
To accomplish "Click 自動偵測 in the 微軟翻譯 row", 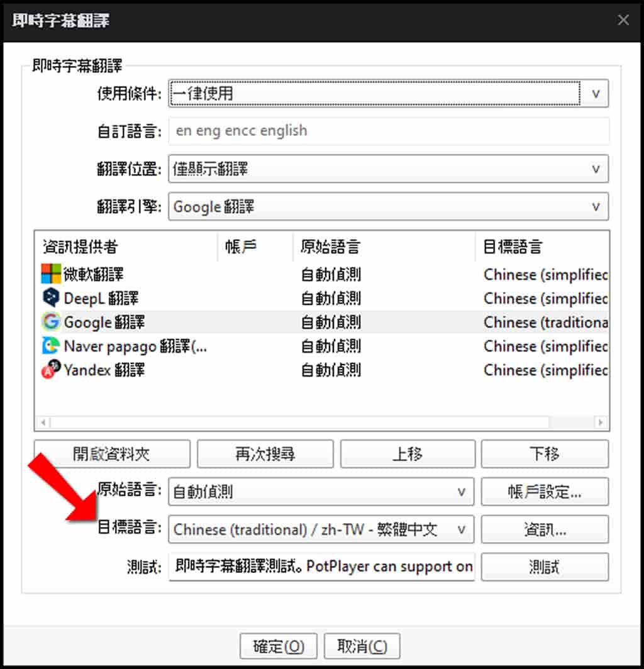I will coord(331,274).
